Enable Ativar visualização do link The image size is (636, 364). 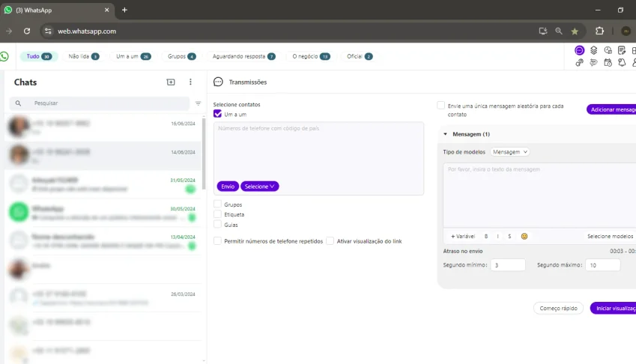click(x=330, y=240)
